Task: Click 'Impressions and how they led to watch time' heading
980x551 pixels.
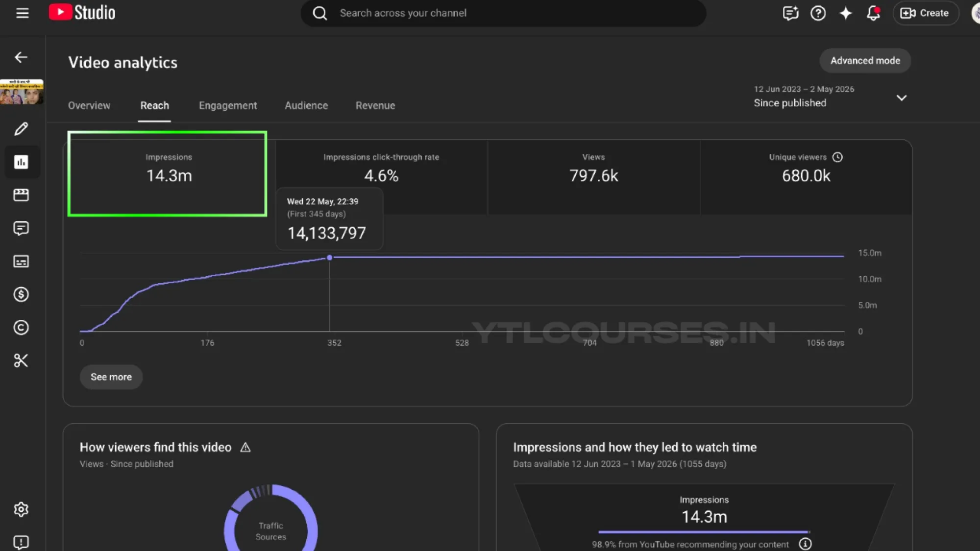Action: [x=635, y=447]
